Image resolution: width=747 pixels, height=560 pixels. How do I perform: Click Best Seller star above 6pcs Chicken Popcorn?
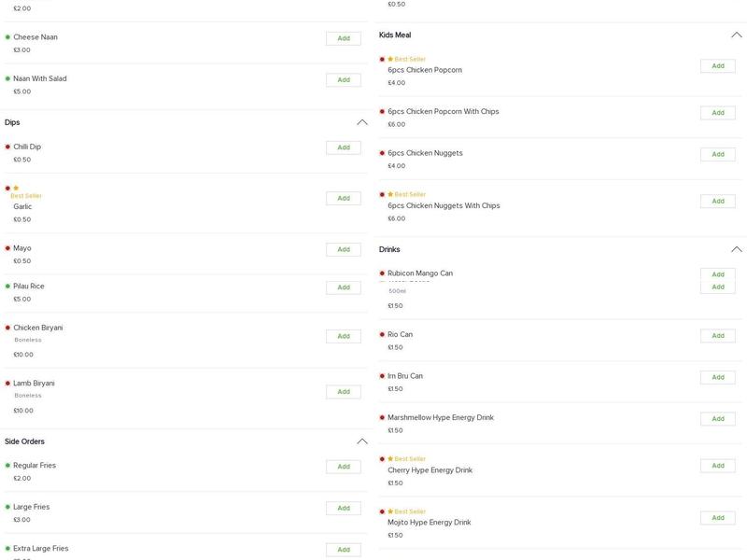point(390,59)
